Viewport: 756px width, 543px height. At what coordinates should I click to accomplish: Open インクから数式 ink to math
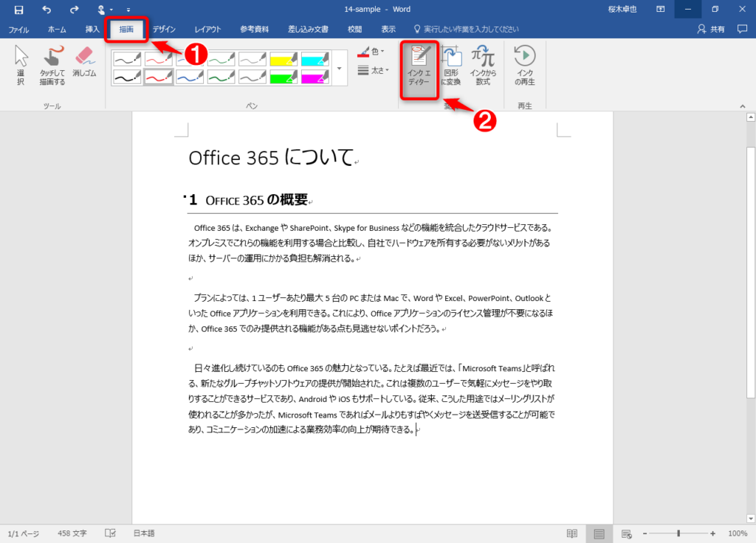point(483,66)
